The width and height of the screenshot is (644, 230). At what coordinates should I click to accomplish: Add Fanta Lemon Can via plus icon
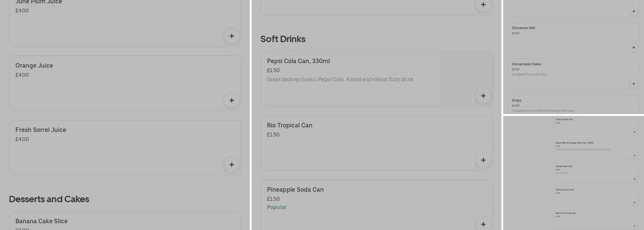634,202
